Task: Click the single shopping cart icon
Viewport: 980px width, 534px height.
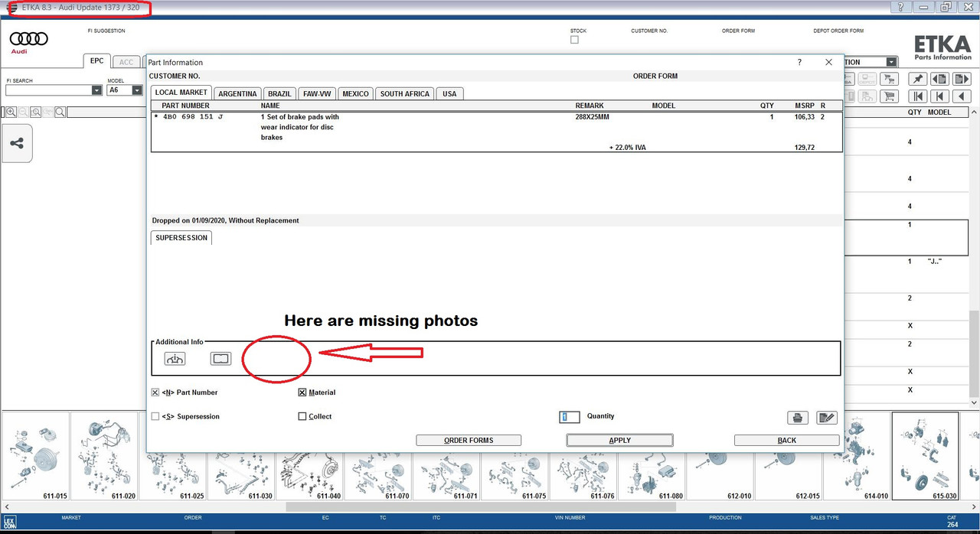Action: [x=889, y=96]
